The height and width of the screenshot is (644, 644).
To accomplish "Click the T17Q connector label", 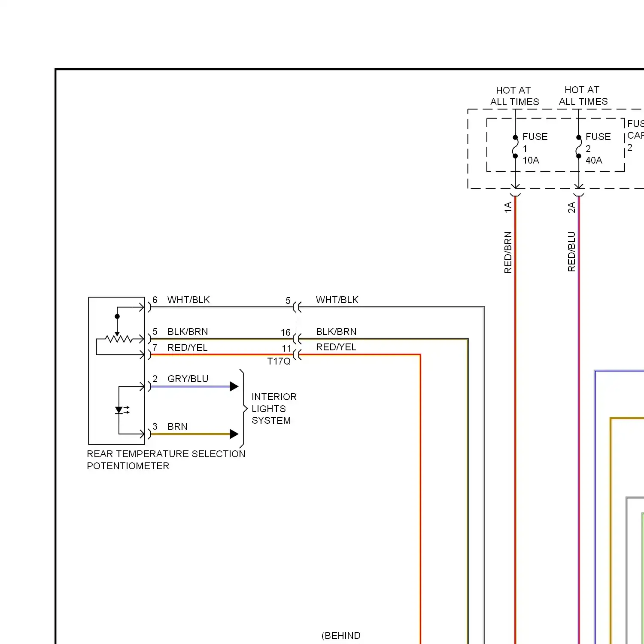I will coord(279,361).
